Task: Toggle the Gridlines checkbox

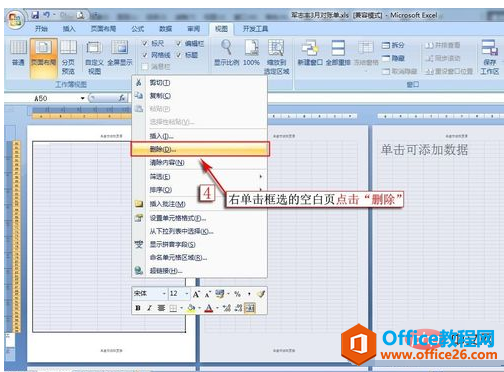Action: pyautogui.click(x=145, y=55)
